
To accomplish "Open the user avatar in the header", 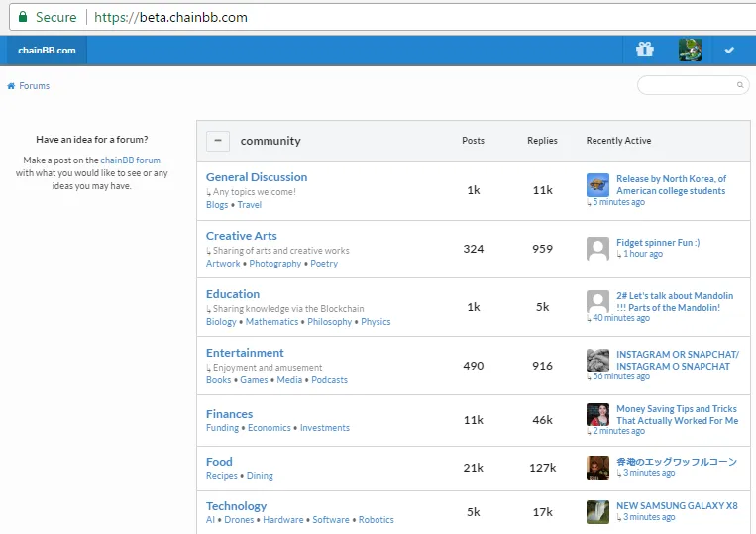I will pyautogui.click(x=690, y=50).
